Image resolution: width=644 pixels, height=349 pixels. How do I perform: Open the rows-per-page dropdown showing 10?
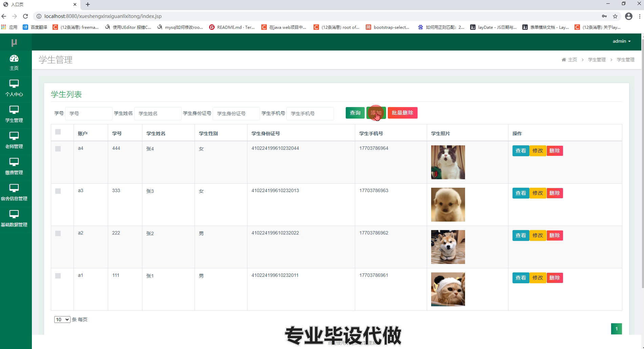tap(62, 320)
